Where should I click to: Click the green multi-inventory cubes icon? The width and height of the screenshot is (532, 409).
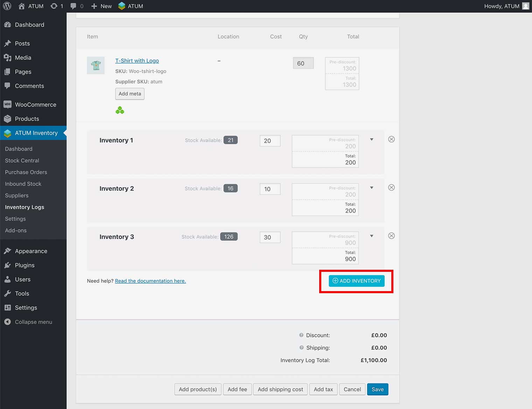pos(120,110)
